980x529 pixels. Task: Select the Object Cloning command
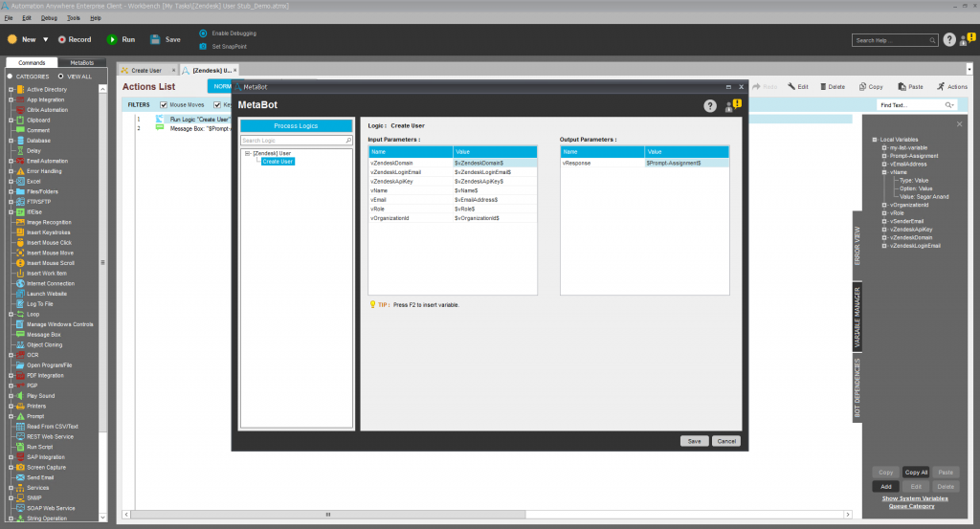coord(44,344)
